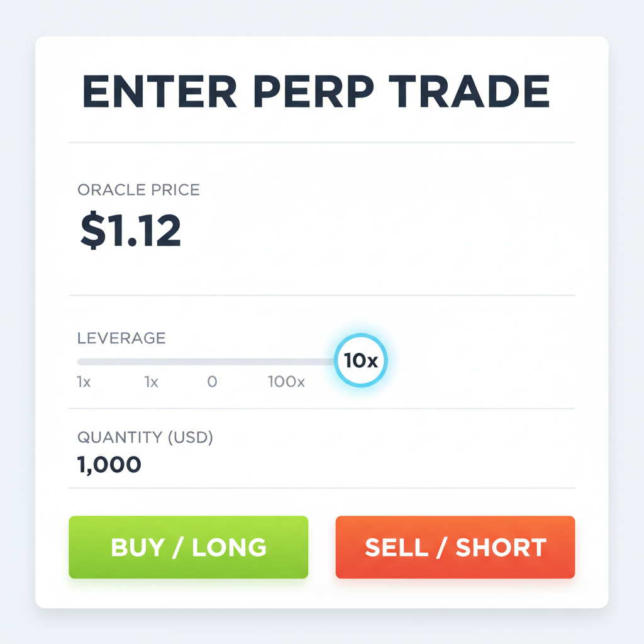This screenshot has height=644, width=644.
Task: Select the ORACLE PRICE label
Action: [x=138, y=189]
